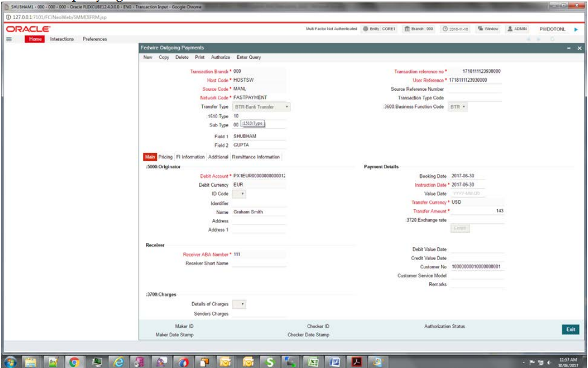The width and height of the screenshot is (588, 368).
Task: Click the Exit button
Action: click(x=571, y=329)
